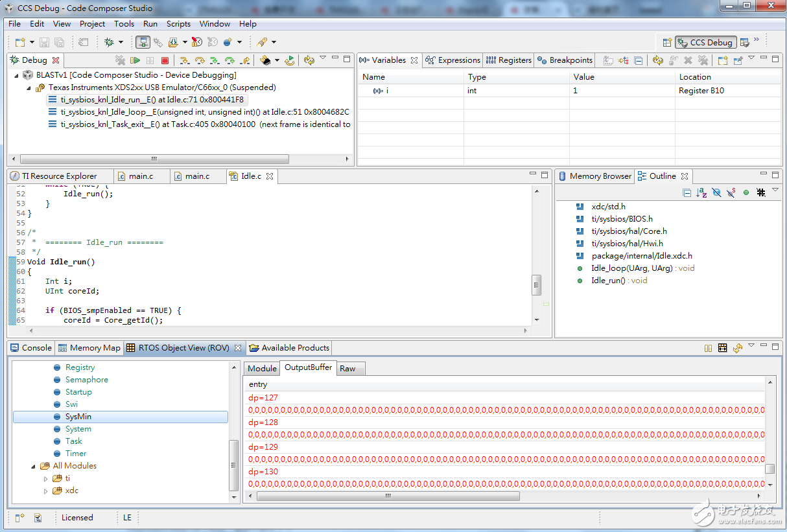The width and height of the screenshot is (787, 532).
Task: Click the OutputBuffer horizontal scrollbar thumb
Action: click(x=388, y=496)
